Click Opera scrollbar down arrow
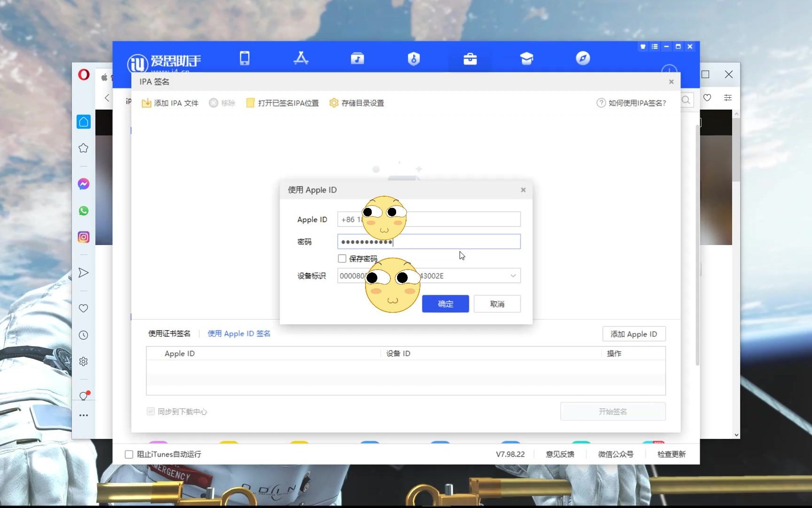The width and height of the screenshot is (812, 508). (736, 435)
